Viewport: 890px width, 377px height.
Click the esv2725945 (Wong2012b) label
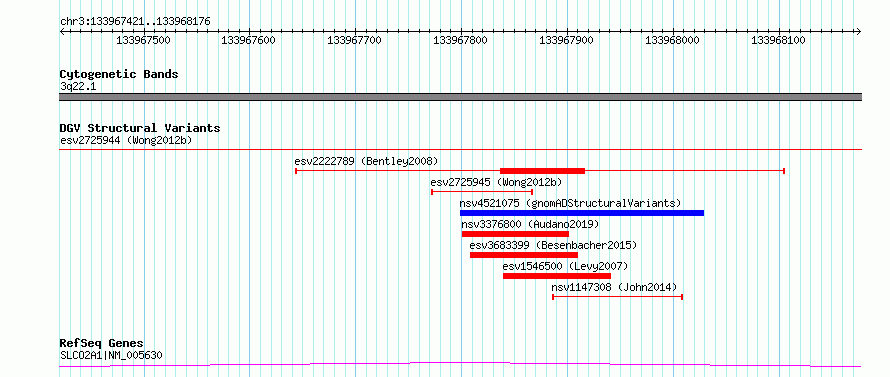pyautogui.click(x=496, y=182)
